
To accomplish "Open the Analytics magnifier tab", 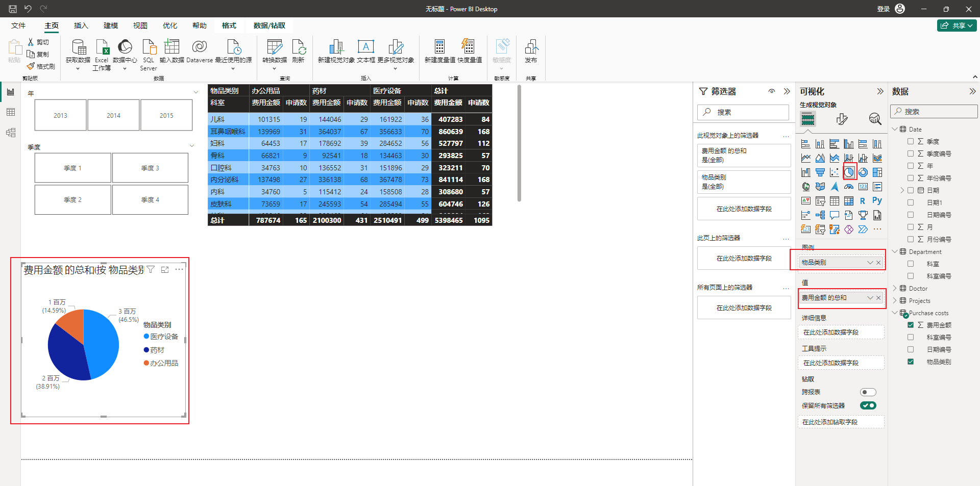I will point(875,119).
